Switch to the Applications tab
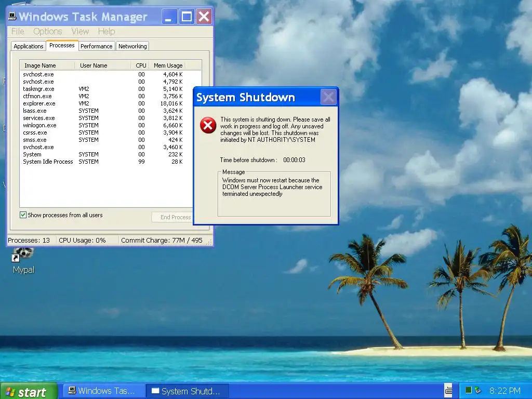532x399 pixels. pyautogui.click(x=29, y=46)
